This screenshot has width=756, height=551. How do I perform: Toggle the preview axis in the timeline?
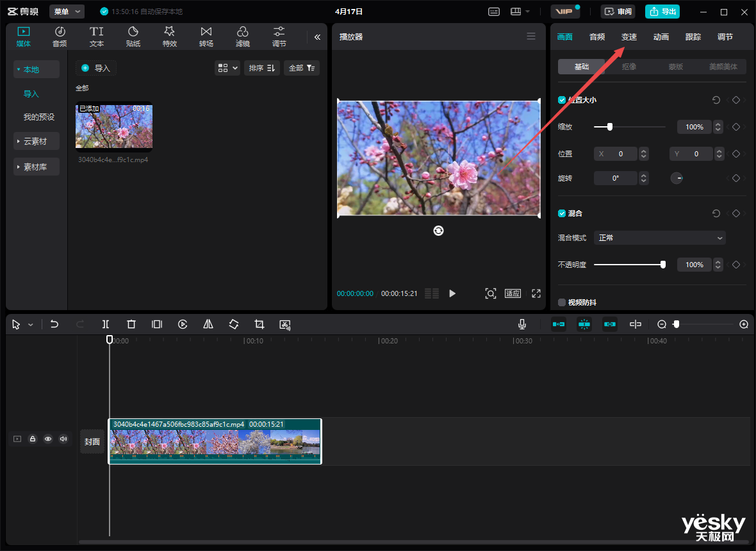635,324
